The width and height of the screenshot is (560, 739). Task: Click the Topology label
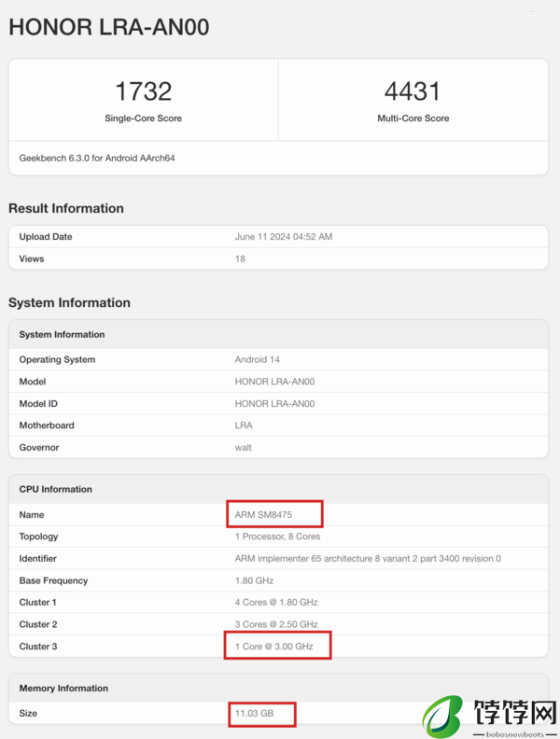(x=38, y=537)
